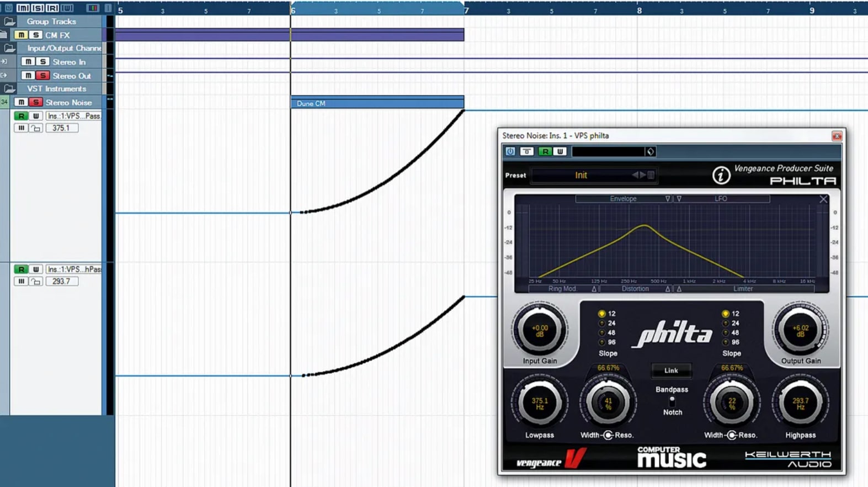Mute automation on the highpass automation lane
The image size is (868, 487).
pyautogui.click(x=21, y=282)
